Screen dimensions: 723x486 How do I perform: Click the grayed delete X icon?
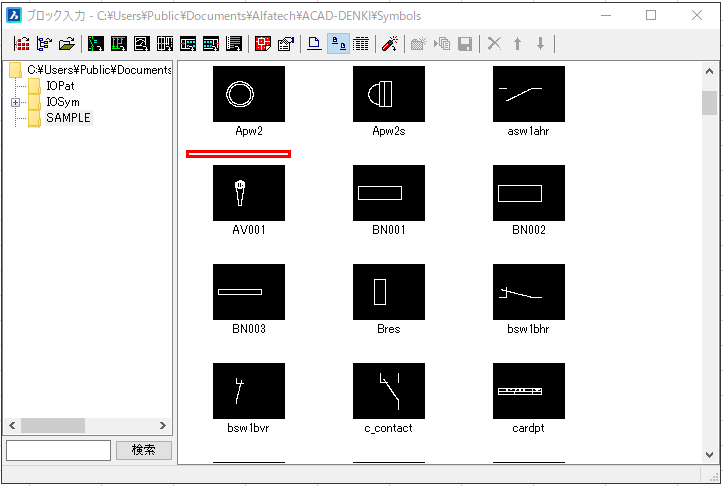click(494, 44)
